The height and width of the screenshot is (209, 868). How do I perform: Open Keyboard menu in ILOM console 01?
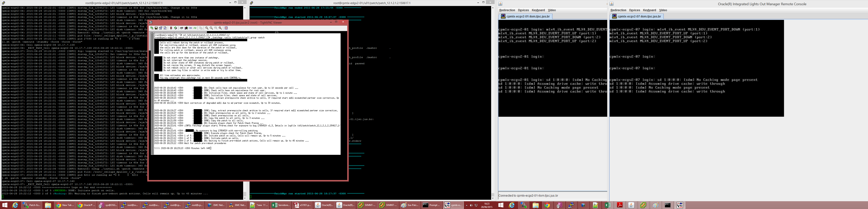[538, 10]
